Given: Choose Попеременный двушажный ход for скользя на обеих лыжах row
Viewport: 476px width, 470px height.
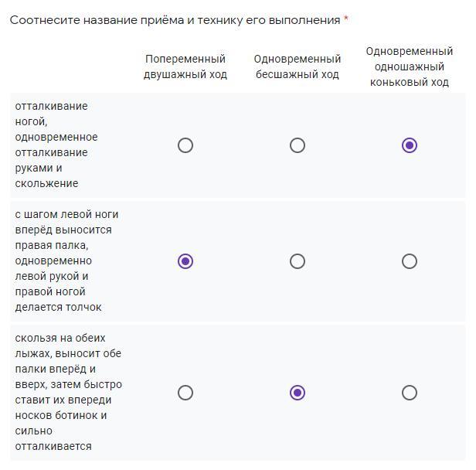Looking at the screenshot, I should tap(185, 393).
